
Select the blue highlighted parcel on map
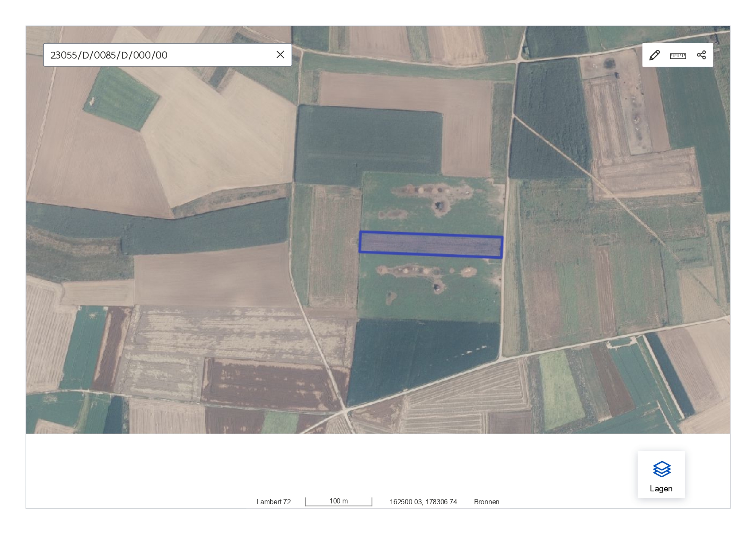click(x=431, y=245)
